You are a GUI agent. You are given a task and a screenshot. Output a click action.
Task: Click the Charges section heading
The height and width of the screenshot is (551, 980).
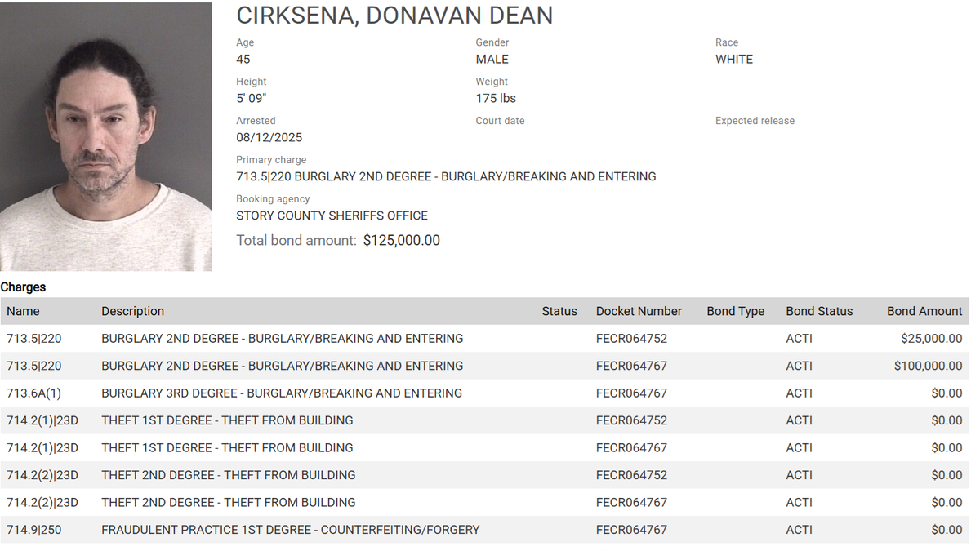point(23,287)
